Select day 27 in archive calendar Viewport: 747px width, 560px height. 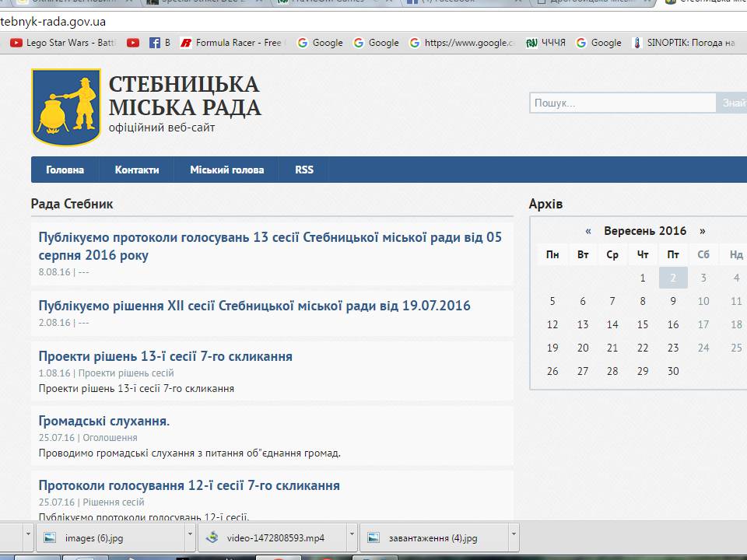point(583,371)
